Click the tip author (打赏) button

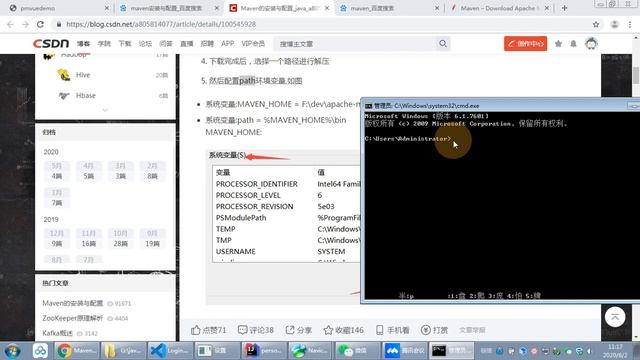pyautogui.click(x=434, y=330)
